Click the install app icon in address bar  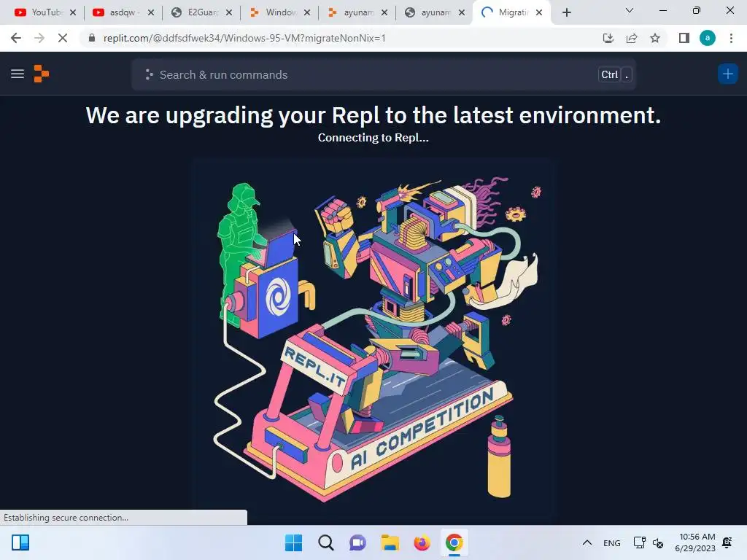(x=608, y=38)
